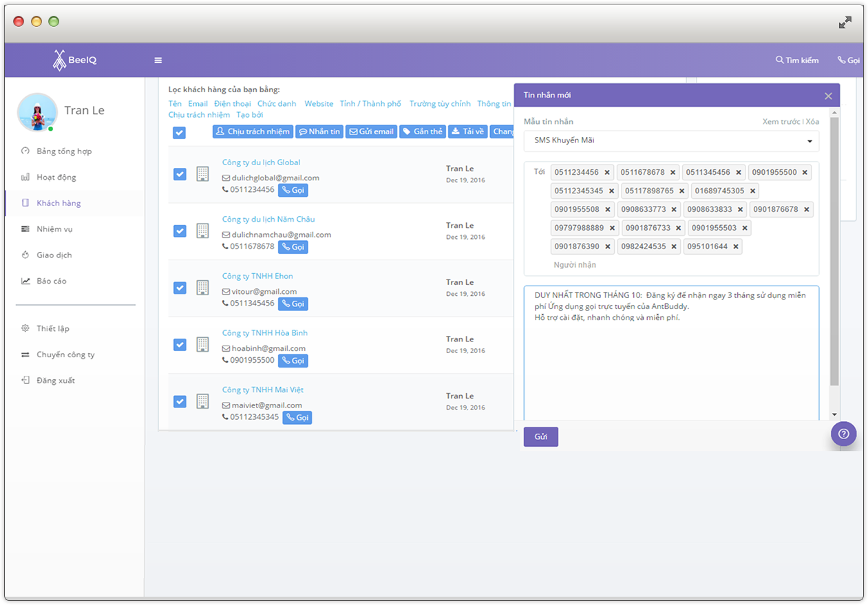Click into the SMS message text area

(x=671, y=358)
